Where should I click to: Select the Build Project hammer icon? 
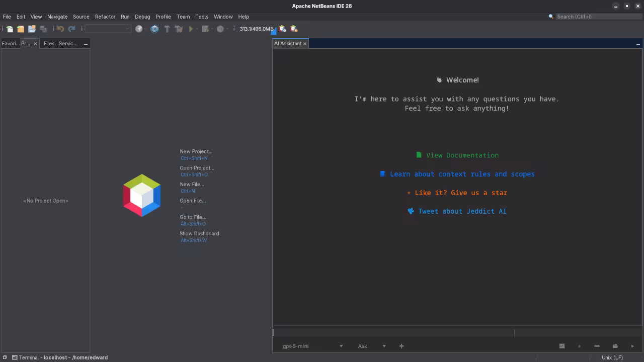[x=166, y=29]
